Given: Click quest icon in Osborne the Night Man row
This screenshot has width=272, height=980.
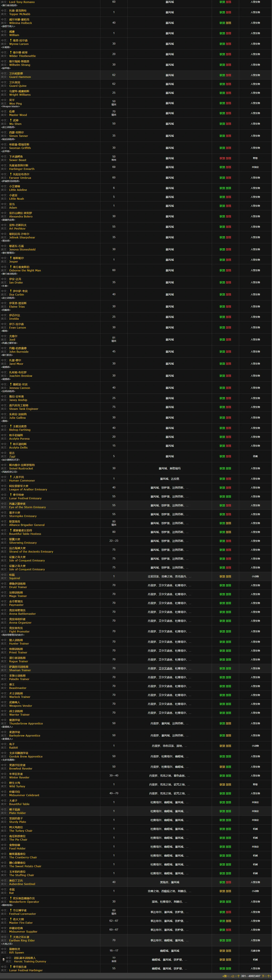Looking at the screenshot, I should pos(11,267).
